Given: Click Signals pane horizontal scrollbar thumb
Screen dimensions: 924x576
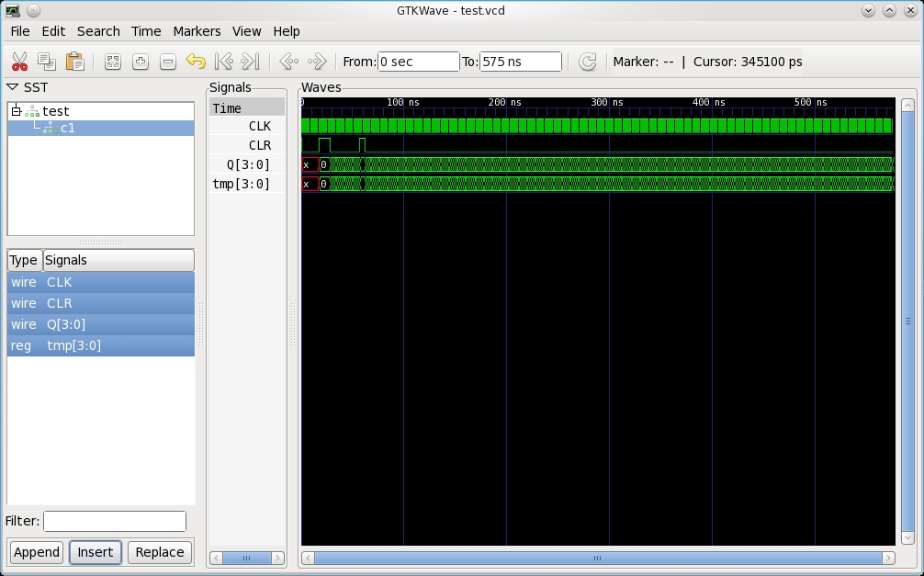Looking at the screenshot, I should 247,558.
